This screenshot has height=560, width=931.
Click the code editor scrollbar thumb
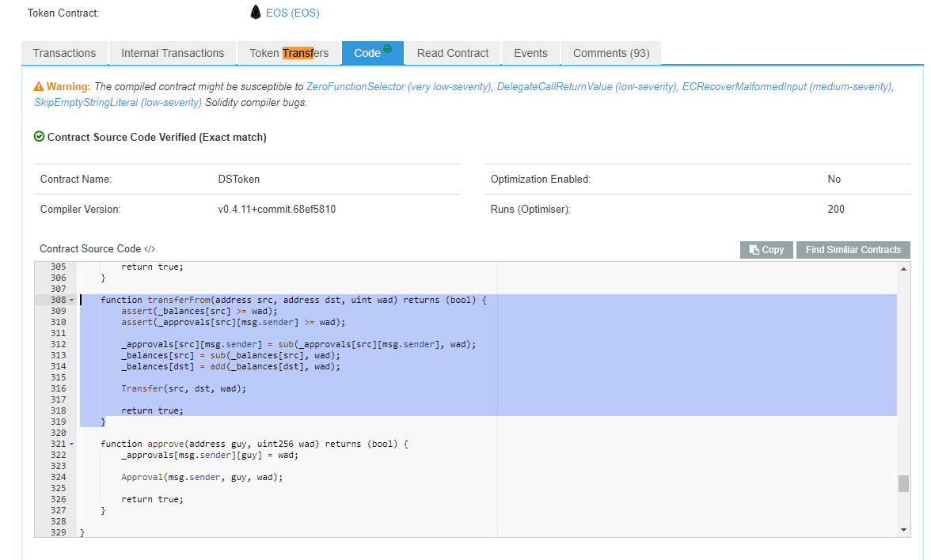point(904,483)
